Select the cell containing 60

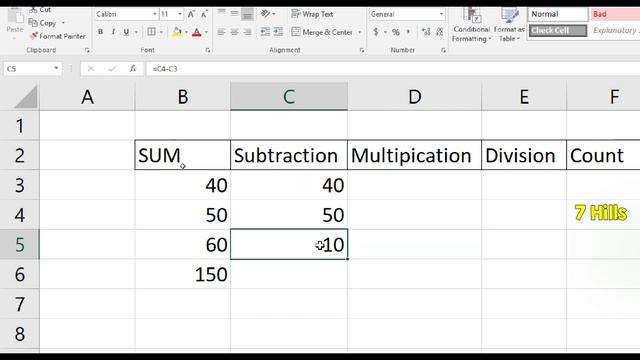click(183, 244)
